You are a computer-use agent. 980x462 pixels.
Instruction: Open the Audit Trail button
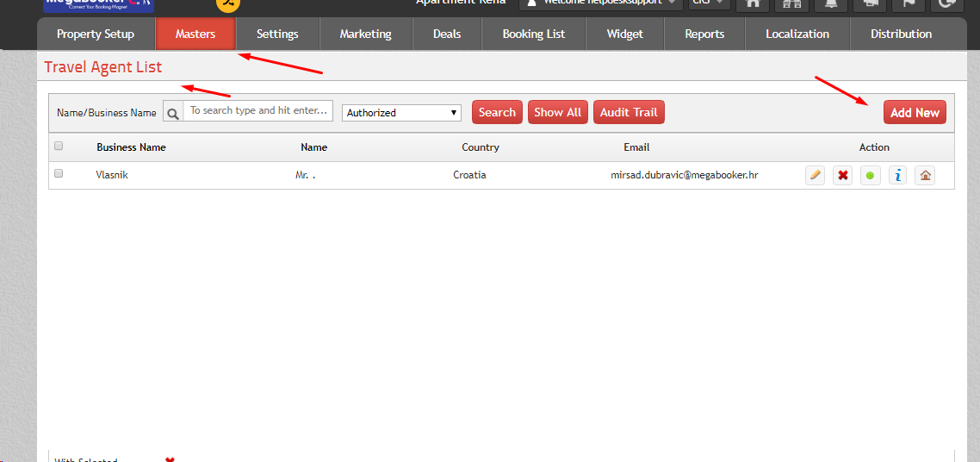(629, 113)
